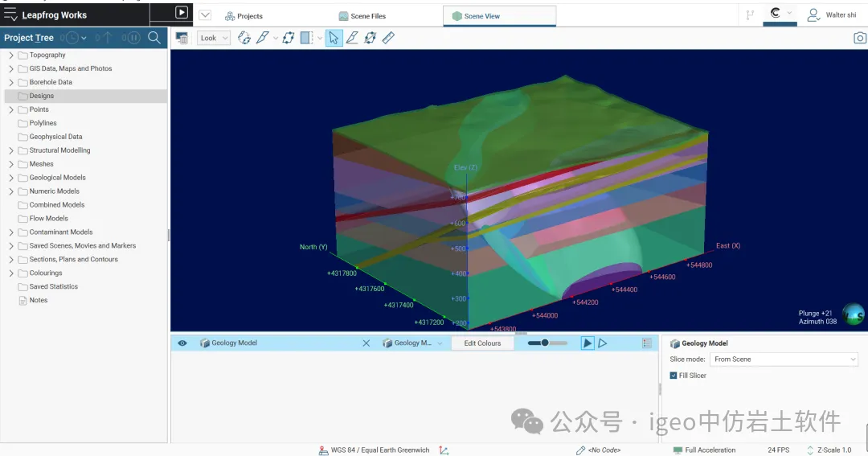Select the Saved Statistics folder

[53, 286]
